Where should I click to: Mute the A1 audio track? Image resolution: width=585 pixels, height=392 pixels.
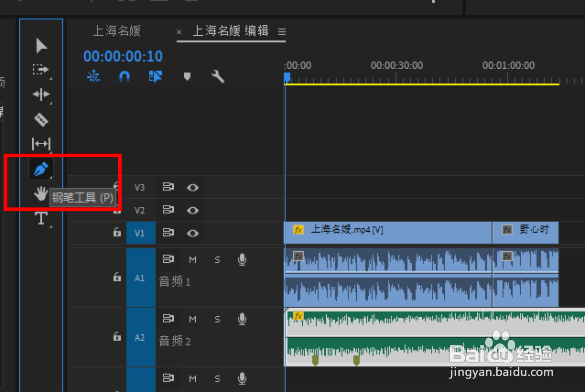click(193, 260)
